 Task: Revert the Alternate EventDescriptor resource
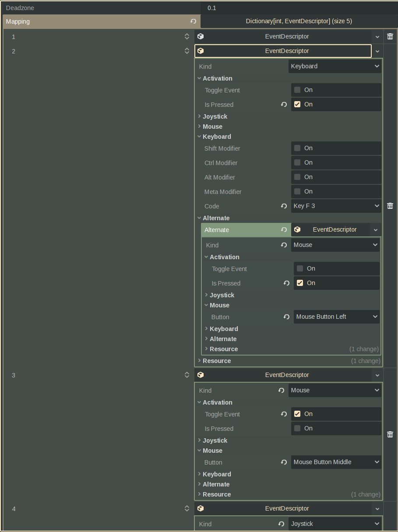[284, 230]
